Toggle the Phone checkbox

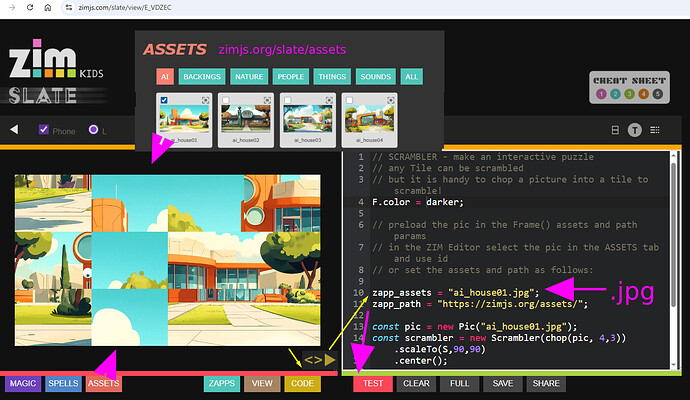click(x=43, y=130)
